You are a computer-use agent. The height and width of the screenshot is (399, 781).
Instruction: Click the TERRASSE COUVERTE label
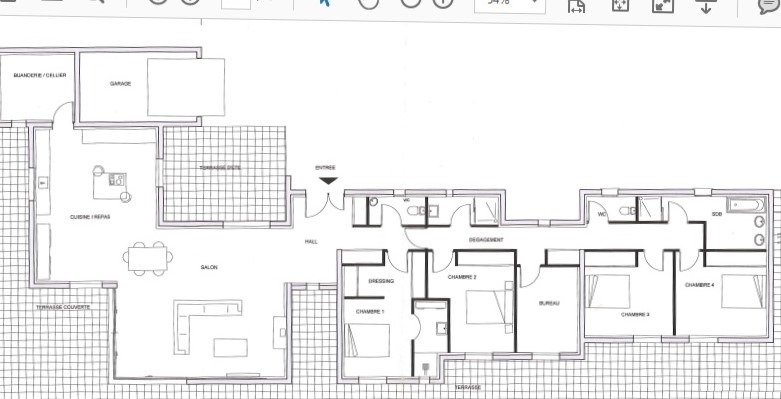coord(63,307)
